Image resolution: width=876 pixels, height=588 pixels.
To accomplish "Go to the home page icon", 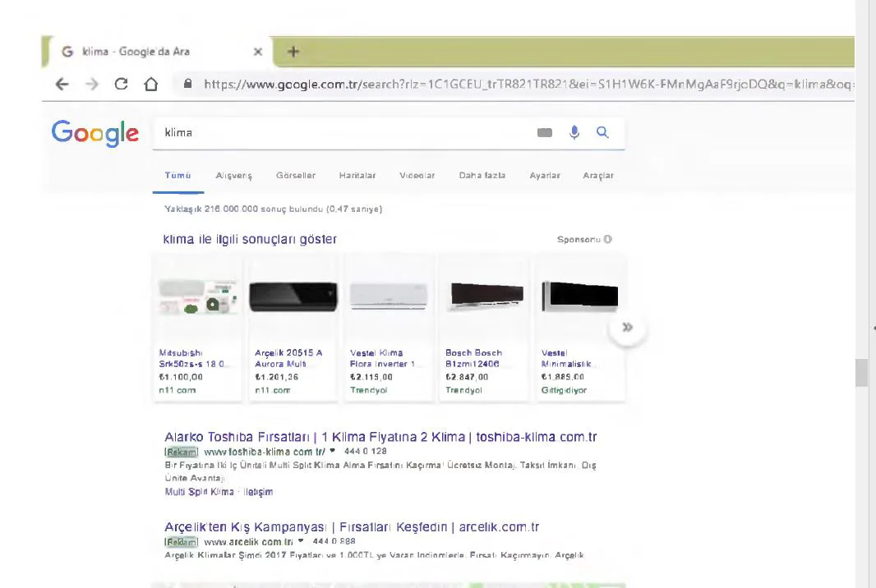I will (x=151, y=85).
